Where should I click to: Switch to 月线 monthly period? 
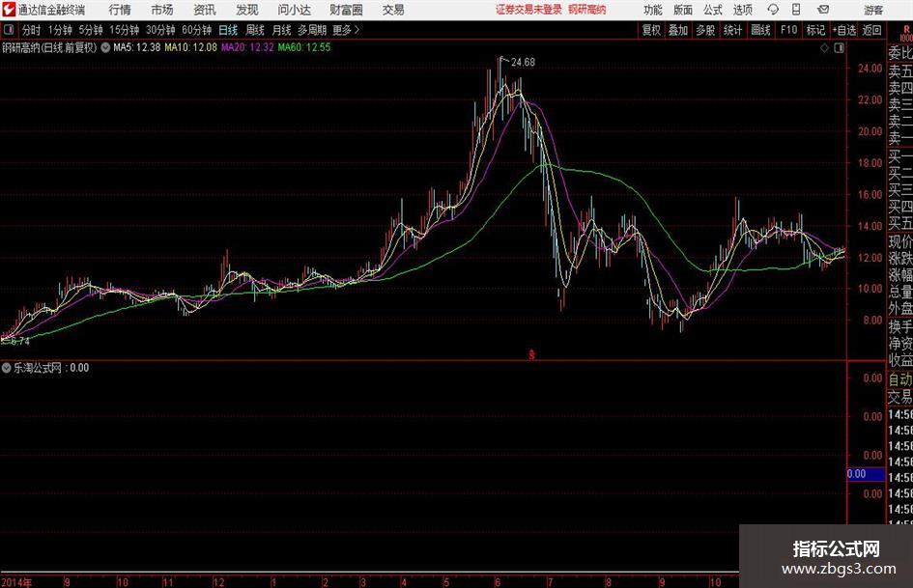tap(281, 30)
